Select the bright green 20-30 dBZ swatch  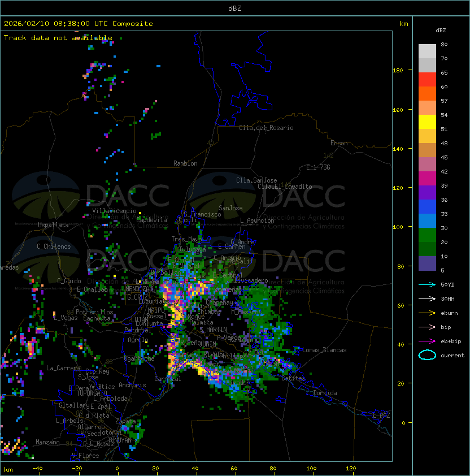click(x=427, y=235)
